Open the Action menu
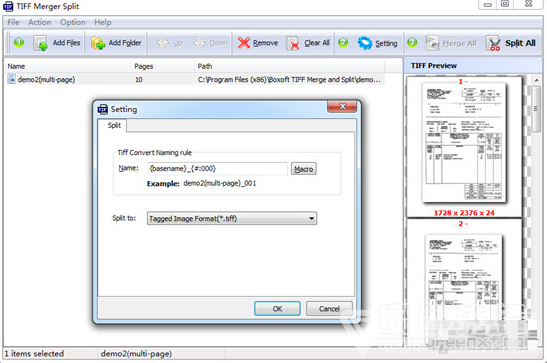The image size is (547, 363). click(40, 22)
